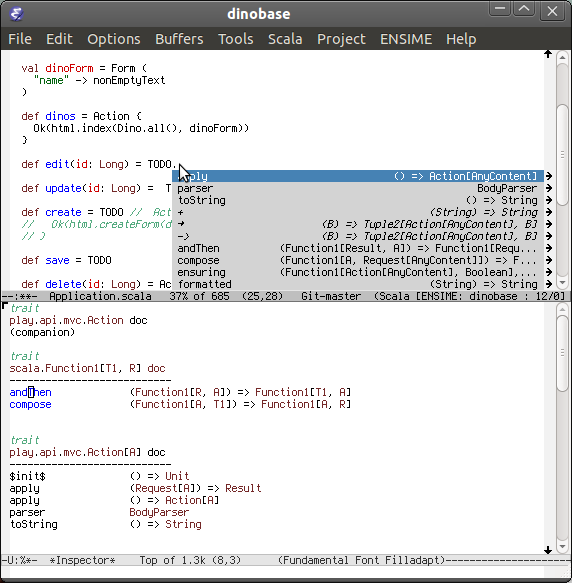The height and width of the screenshot is (583, 572).
Task: Click Application.scala in the mode line
Action: (x=100, y=296)
